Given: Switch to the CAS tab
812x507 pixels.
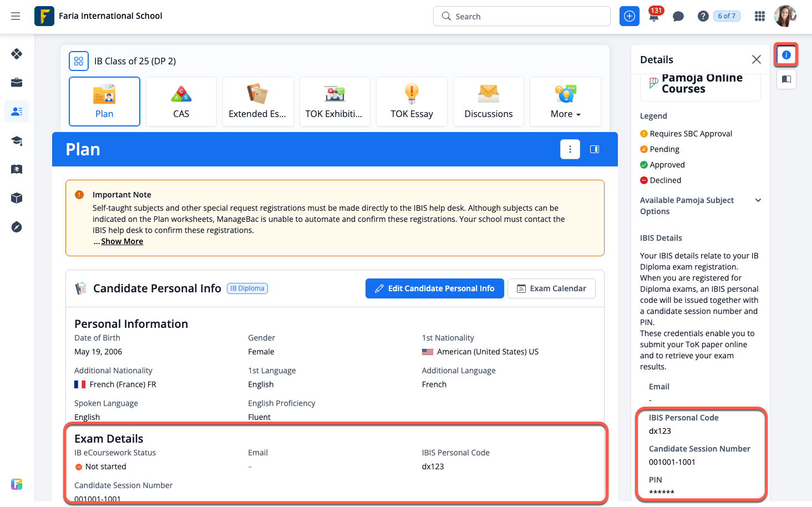Looking at the screenshot, I should click(x=181, y=102).
